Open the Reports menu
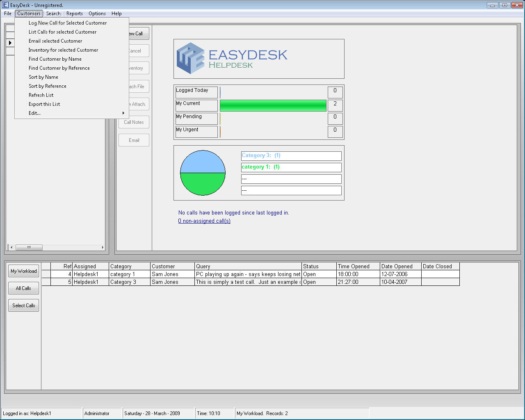The width and height of the screenshot is (525, 420). (x=75, y=14)
